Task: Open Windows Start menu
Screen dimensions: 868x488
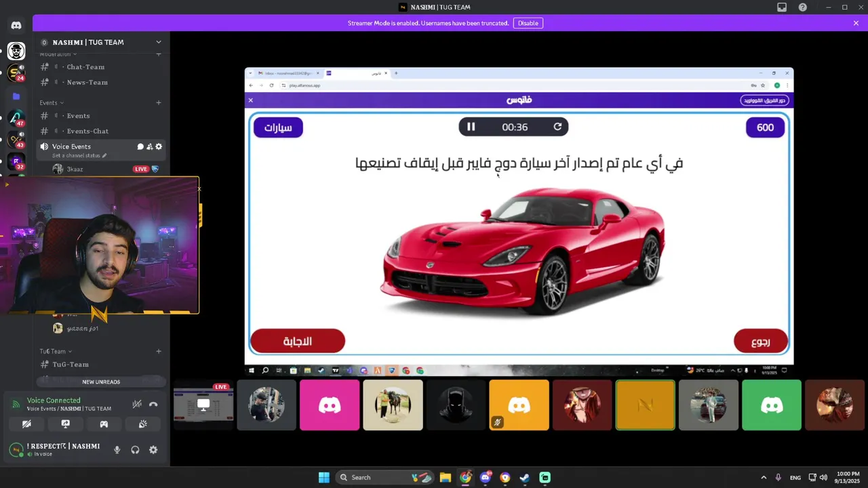Action: pyautogui.click(x=323, y=477)
